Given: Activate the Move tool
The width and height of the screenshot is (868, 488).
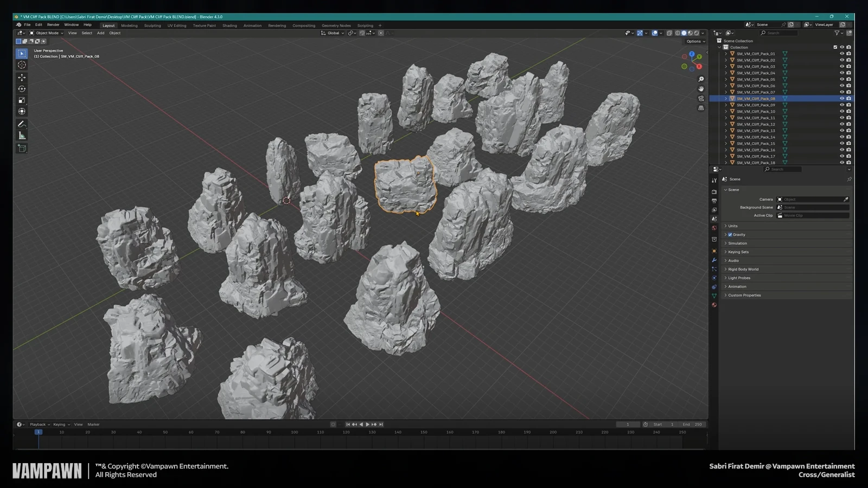Looking at the screenshot, I should pos(22,78).
